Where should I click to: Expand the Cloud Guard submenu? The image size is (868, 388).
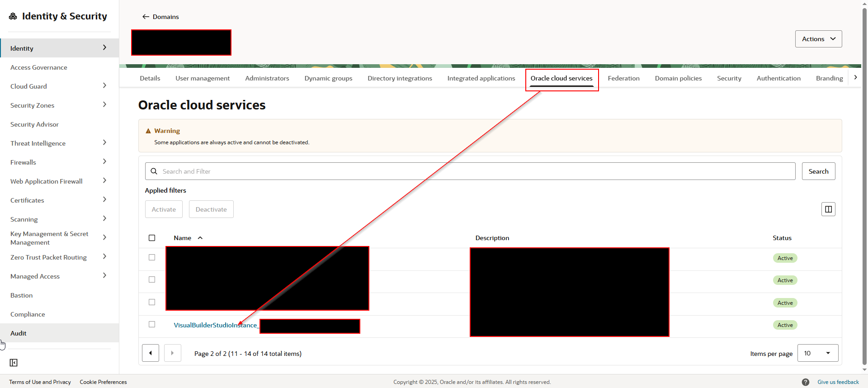pyautogui.click(x=104, y=85)
